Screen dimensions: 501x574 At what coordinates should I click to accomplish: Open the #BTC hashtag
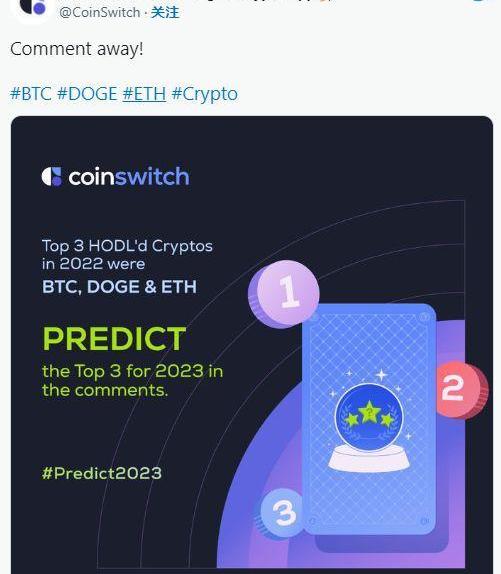click(31, 94)
